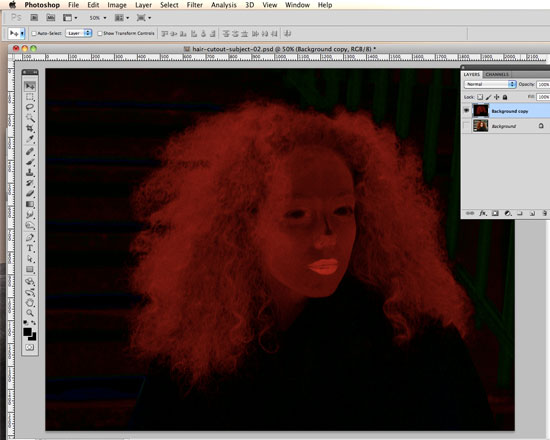Open the Select menu
The image size is (550, 440).
coord(169,5)
